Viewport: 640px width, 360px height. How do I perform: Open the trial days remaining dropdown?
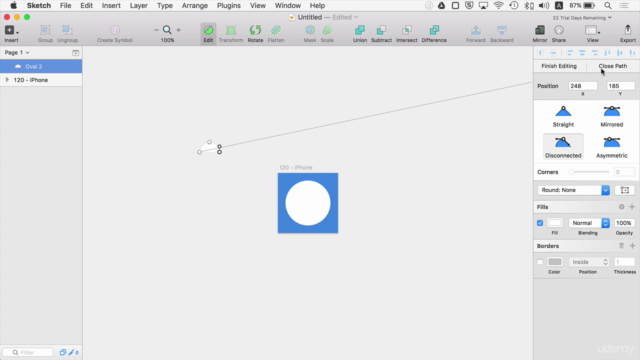(582, 18)
